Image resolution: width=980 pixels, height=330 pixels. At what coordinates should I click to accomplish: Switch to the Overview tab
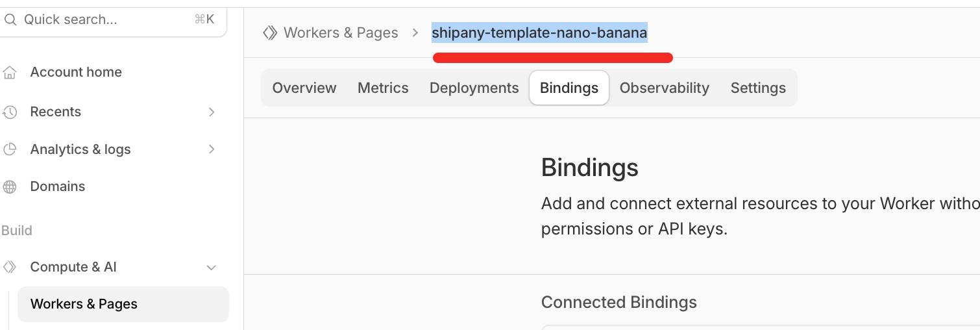304,88
